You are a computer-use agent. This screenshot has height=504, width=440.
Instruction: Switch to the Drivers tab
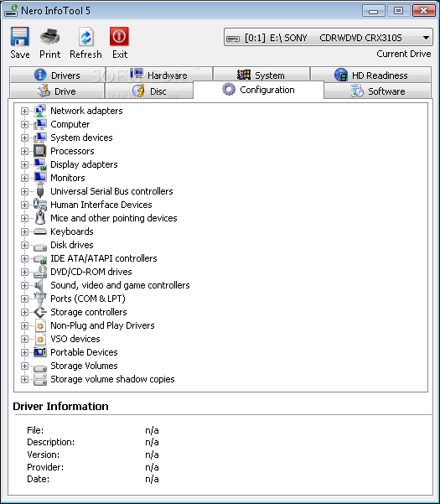[57, 75]
